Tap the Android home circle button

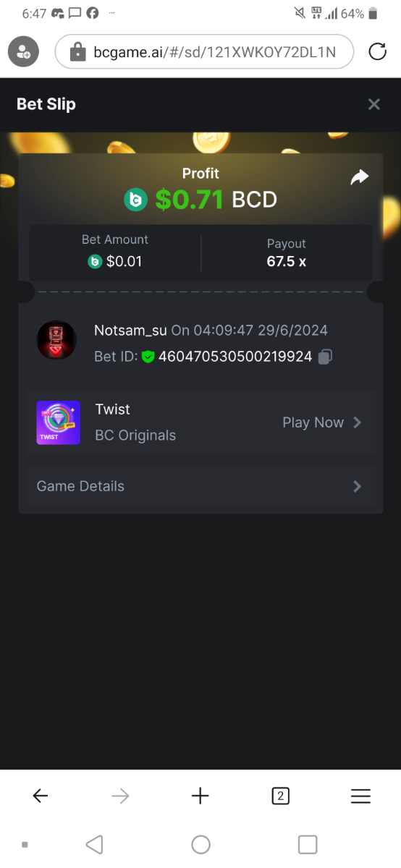(x=200, y=844)
